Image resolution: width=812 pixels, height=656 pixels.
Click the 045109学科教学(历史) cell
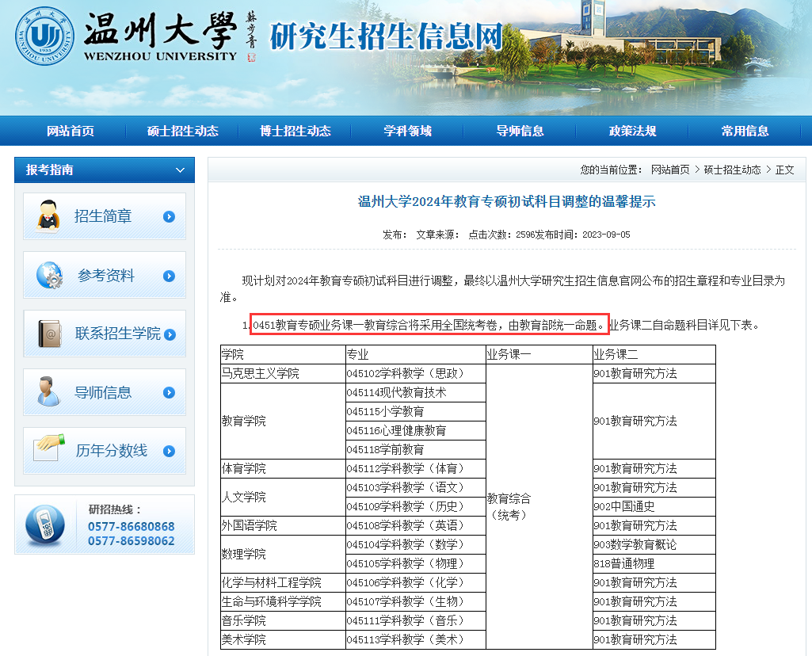pyautogui.click(x=416, y=506)
